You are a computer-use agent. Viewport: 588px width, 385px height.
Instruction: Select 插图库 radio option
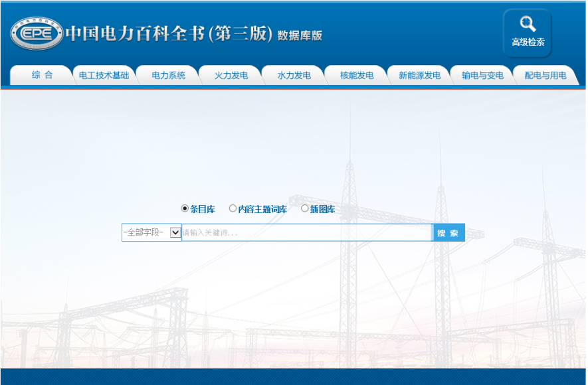tap(304, 208)
